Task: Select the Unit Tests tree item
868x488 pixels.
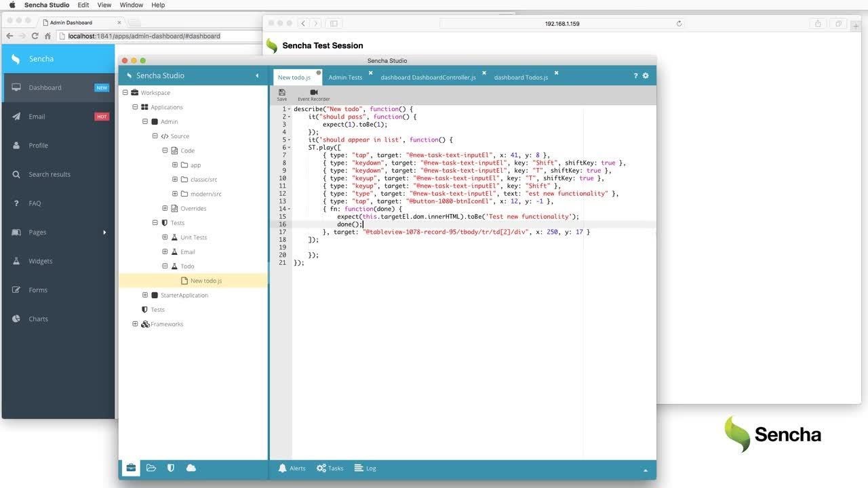Action: point(193,237)
